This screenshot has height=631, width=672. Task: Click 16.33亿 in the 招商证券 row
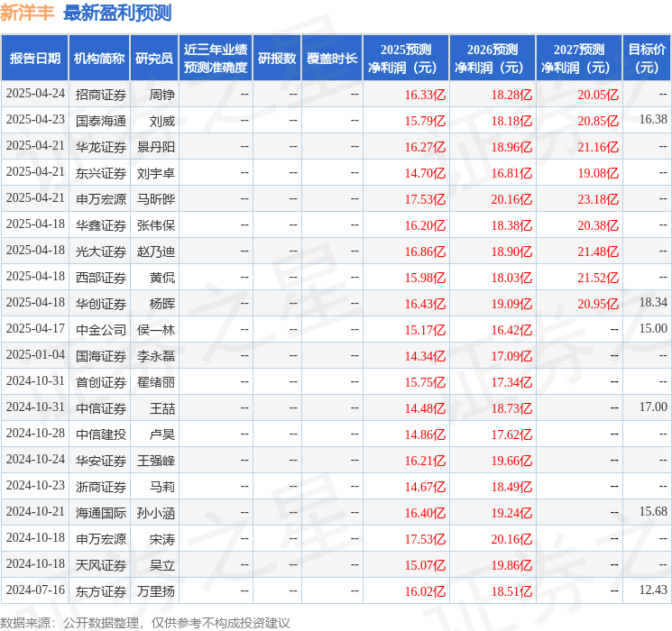tap(425, 95)
